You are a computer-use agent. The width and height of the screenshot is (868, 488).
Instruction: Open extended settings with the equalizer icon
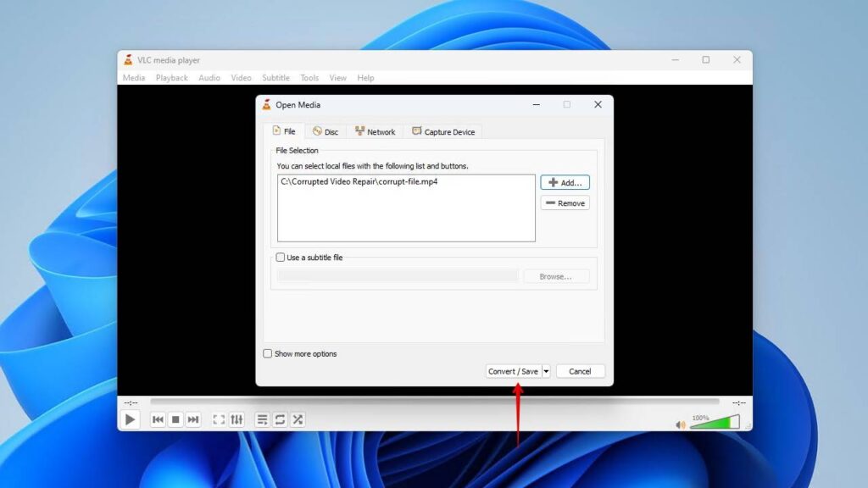click(x=238, y=419)
